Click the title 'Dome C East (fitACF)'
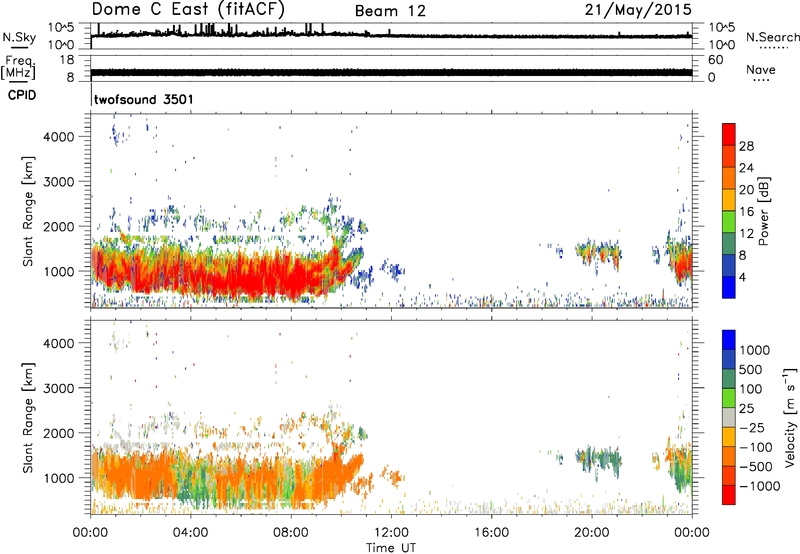The width and height of the screenshot is (800, 554). coord(188,10)
